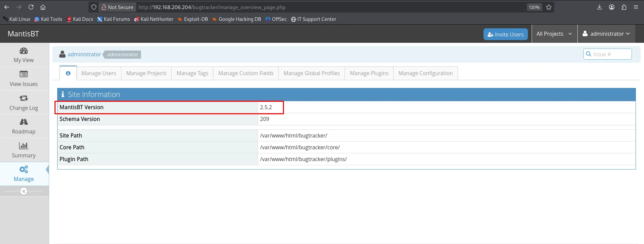The image size is (644, 244).
Task: Click the Invite Users button
Action: coord(506,34)
